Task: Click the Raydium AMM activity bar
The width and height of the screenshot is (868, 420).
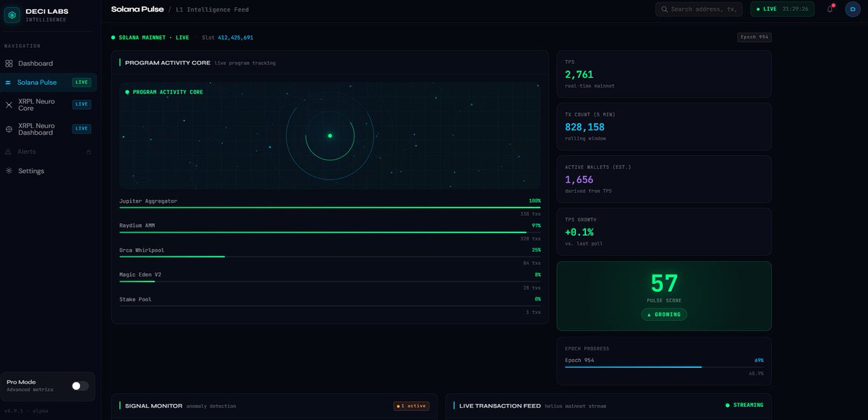Action: (330, 232)
